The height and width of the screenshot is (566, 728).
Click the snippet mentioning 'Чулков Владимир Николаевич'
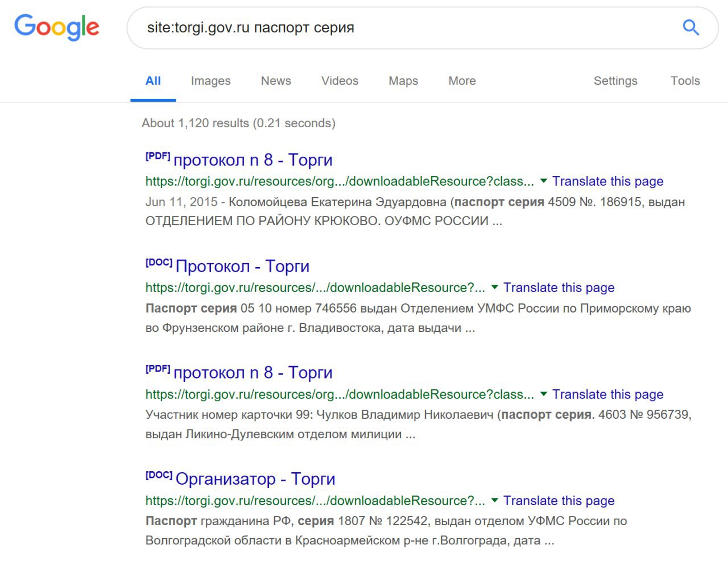click(419, 424)
